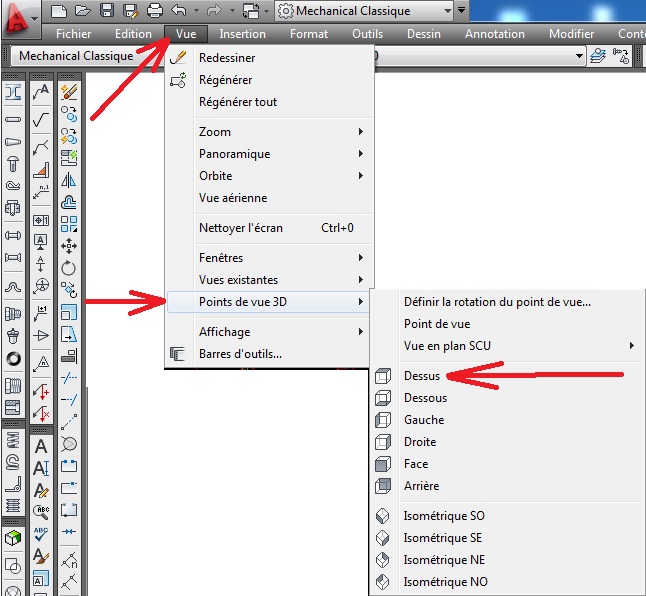
Task: Select the Array tool with four squares
Action: pos(69,224)
